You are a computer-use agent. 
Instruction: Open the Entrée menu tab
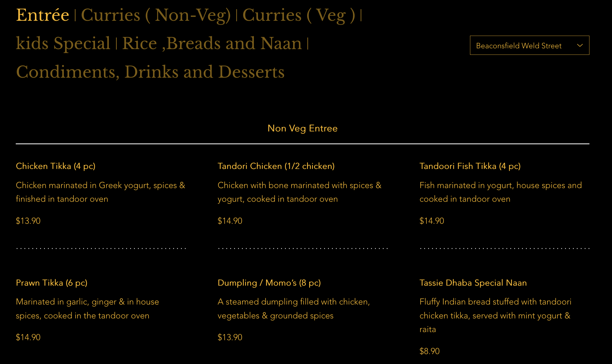pyautogui.click(x=43, y=15)
